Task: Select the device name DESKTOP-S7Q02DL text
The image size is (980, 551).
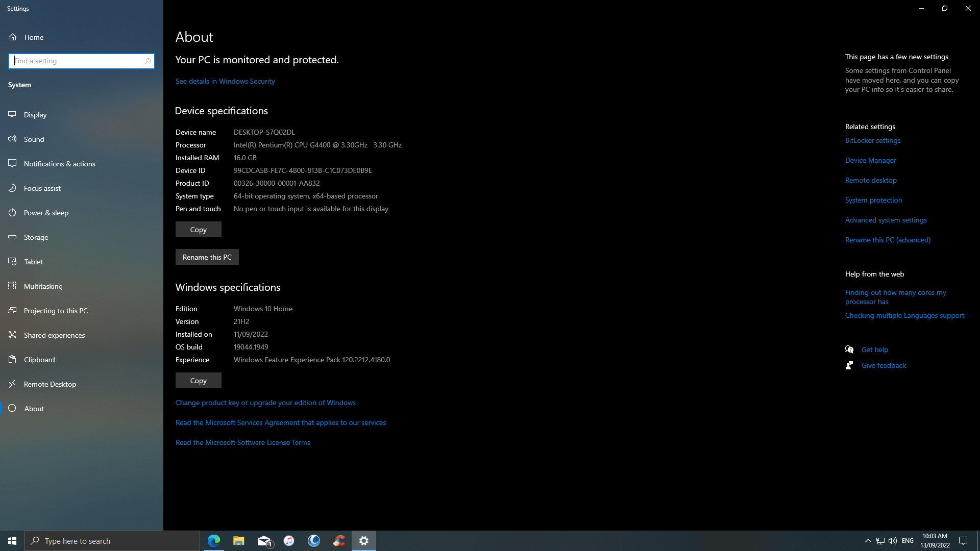Action: (264, 132)
